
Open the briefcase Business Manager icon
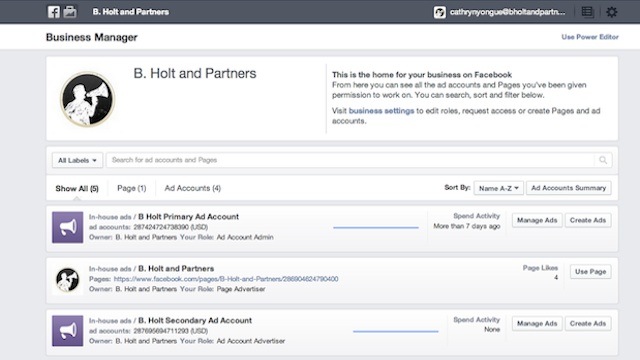point(70,12)
